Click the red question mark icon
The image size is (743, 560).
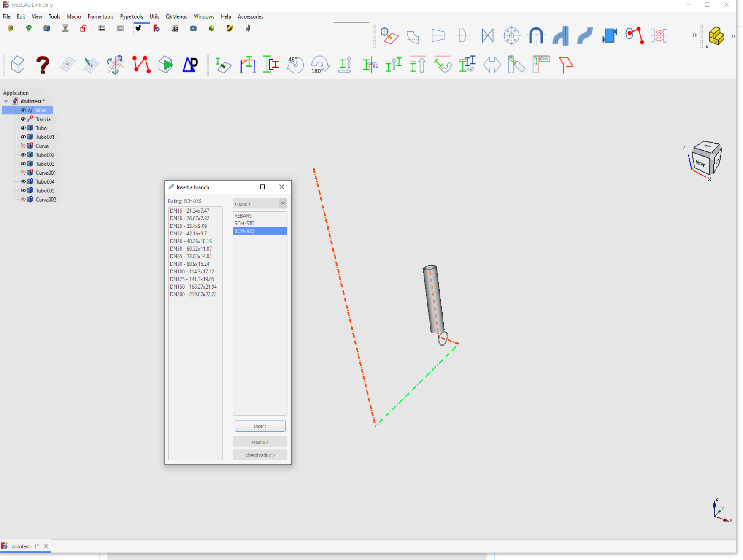coord(43,65)
